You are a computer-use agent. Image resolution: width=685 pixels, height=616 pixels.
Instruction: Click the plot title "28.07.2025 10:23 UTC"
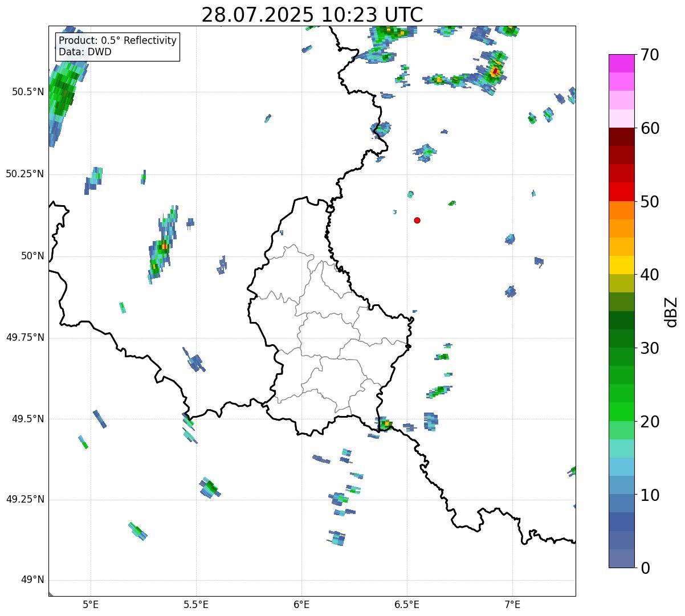[312, 15]
